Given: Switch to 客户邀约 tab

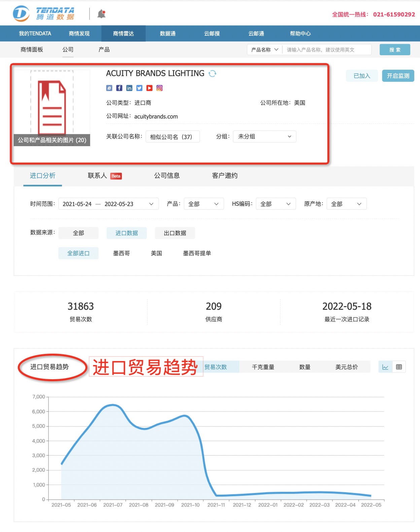Looking at the screenshot, I should (225, 175).
